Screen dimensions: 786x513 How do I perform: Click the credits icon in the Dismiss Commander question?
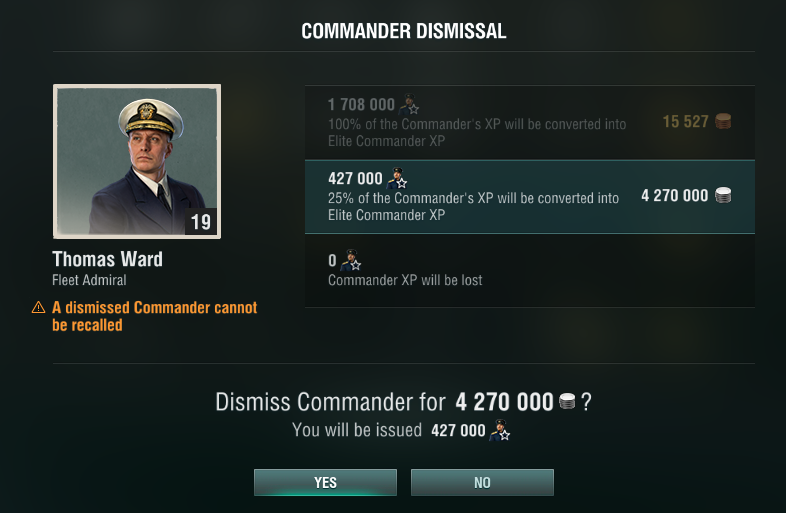567,402
